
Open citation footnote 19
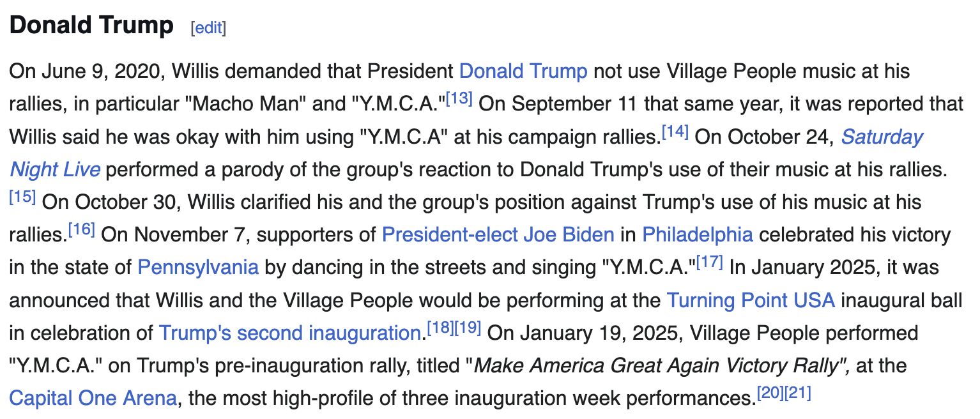pos(468,329)
